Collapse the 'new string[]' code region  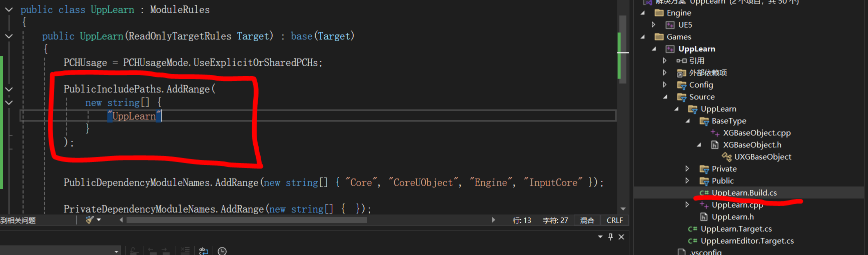tap(9, 102)
